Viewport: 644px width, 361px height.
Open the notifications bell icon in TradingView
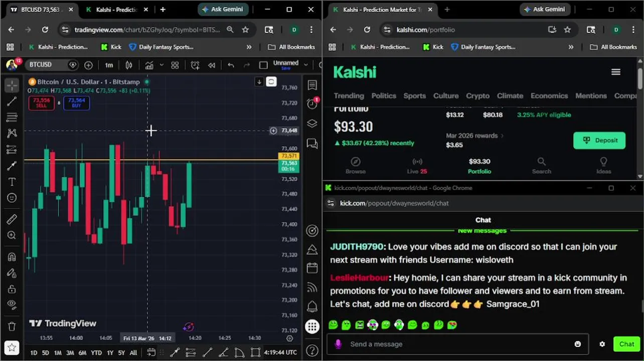coord(312,307)
